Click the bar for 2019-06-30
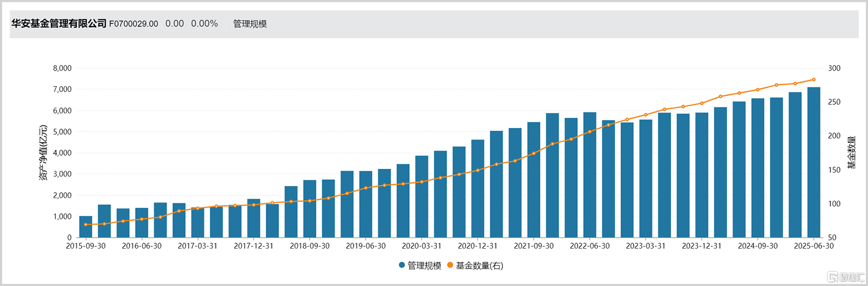The height and width of the screenshot is (286, 868). click(x=366, y=205)
